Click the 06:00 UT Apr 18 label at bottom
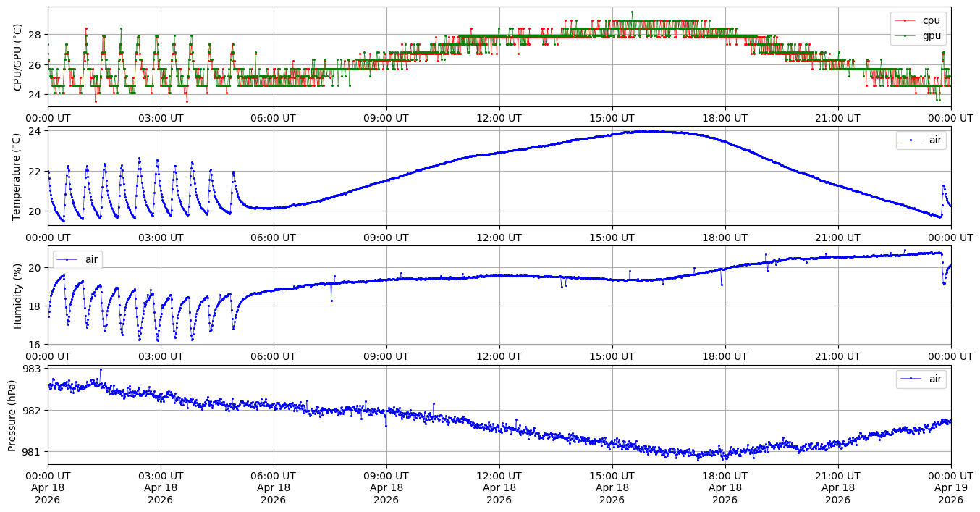 [273, 487]
